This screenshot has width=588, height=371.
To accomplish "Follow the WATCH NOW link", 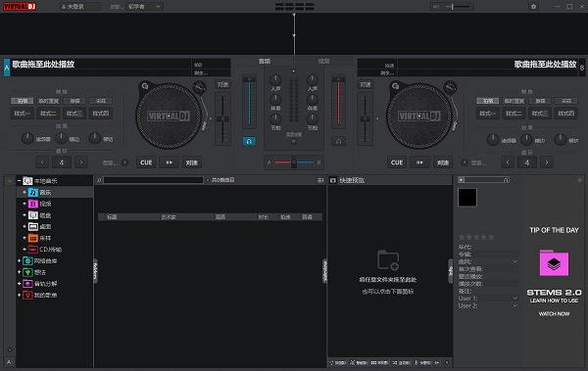I will point(554,313).
